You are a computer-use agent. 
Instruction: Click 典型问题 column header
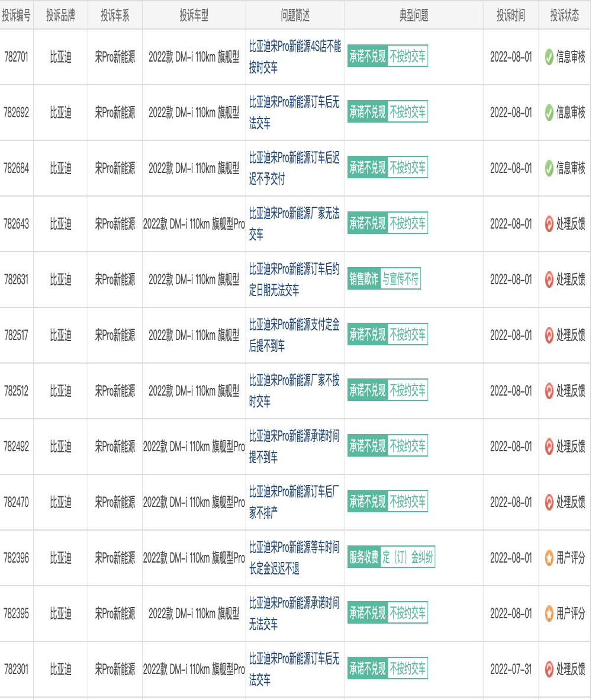pos(414,15)
